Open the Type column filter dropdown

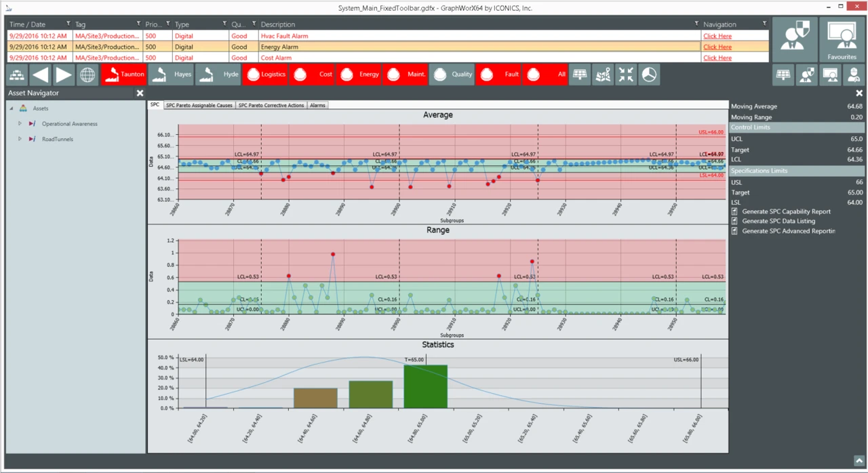pos(224,24)
